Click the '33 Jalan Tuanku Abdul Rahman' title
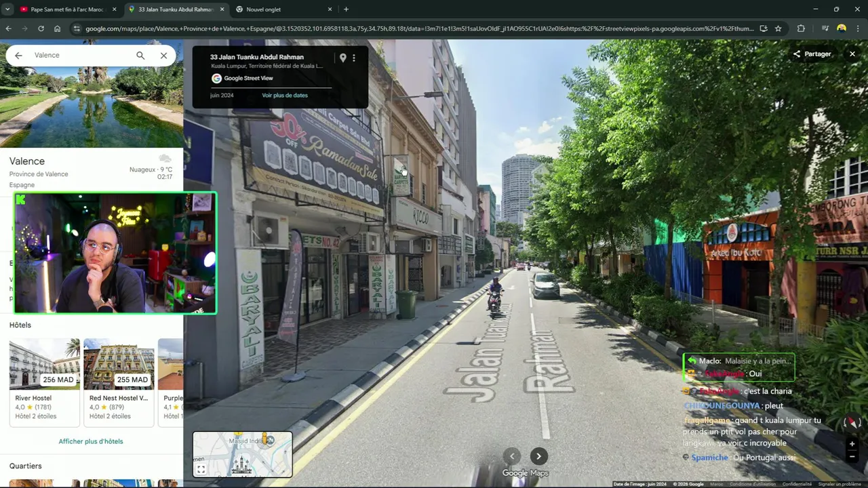Screen dimensions: 868x488 coord(257,58)
